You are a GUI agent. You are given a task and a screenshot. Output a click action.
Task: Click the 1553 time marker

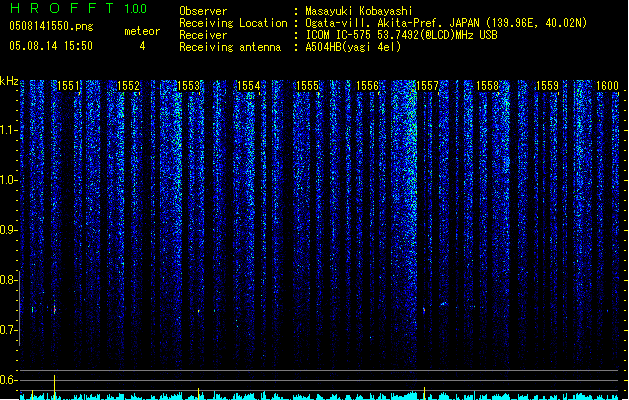coord(189,86)
